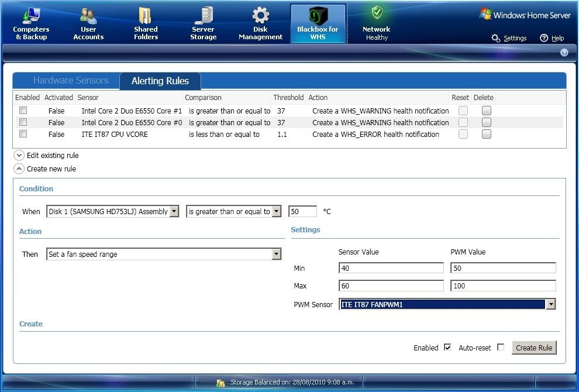This screenshot has height=392, width=579.
Task: Sort by the Action column header
Action: pyautogui.click(x=377, y=98)
